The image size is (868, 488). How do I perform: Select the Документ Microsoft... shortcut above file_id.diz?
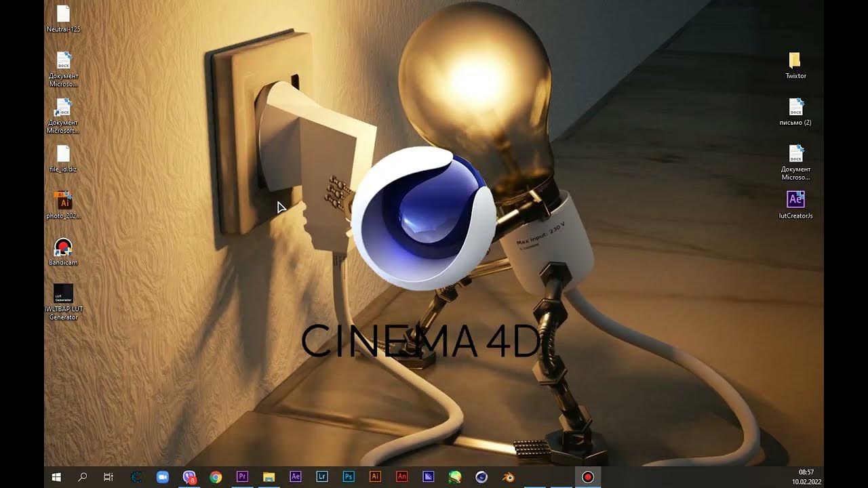[x=63, y=116]
